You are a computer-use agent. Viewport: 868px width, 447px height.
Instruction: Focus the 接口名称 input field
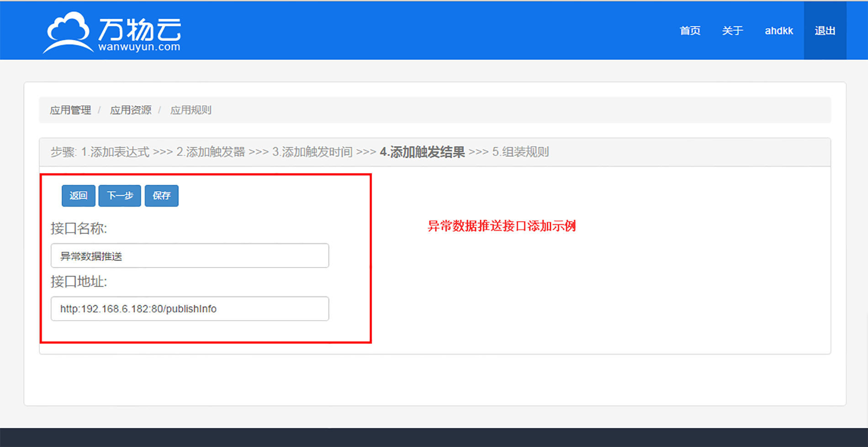coord(190,256)
